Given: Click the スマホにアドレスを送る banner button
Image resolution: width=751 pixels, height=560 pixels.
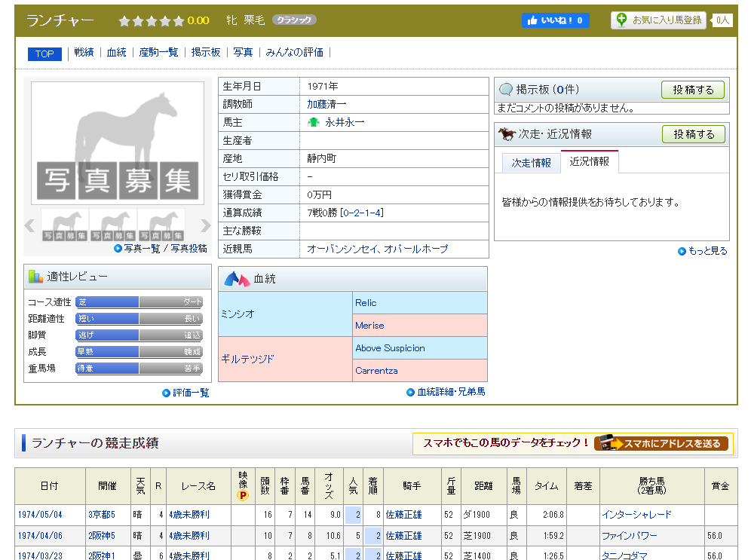Looking at the screenshot, I should (662, 443).
